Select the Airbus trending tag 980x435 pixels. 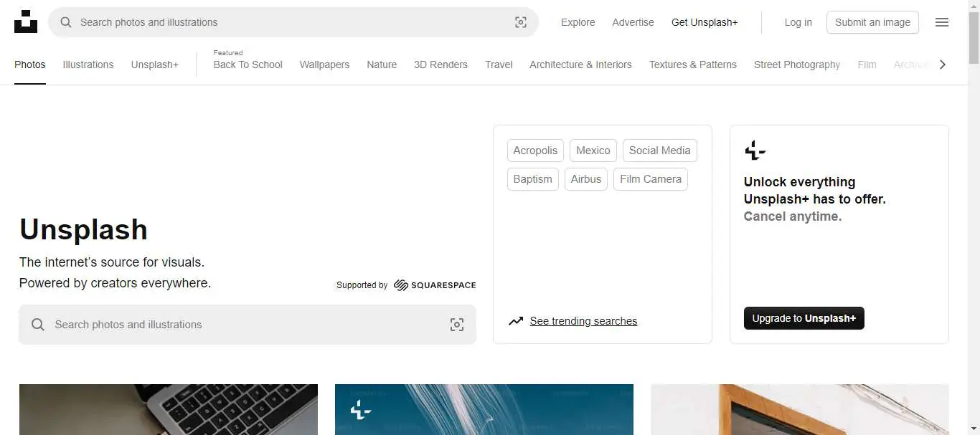coord(586,179)
